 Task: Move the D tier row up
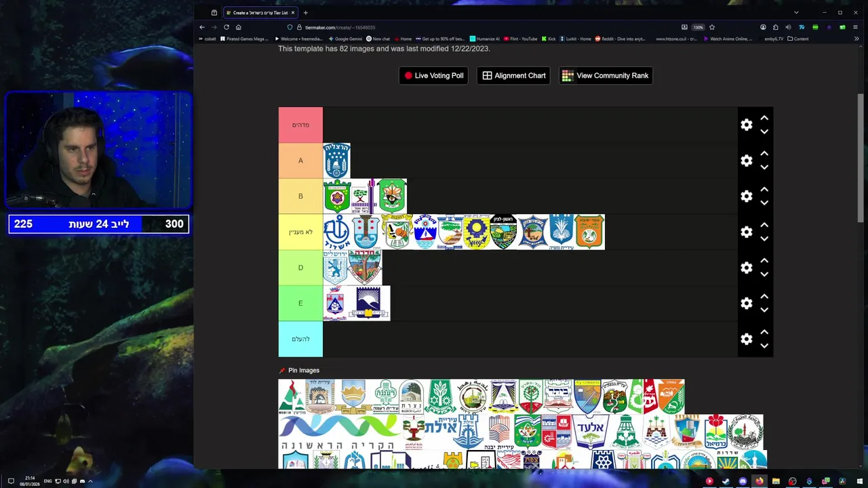764,260
